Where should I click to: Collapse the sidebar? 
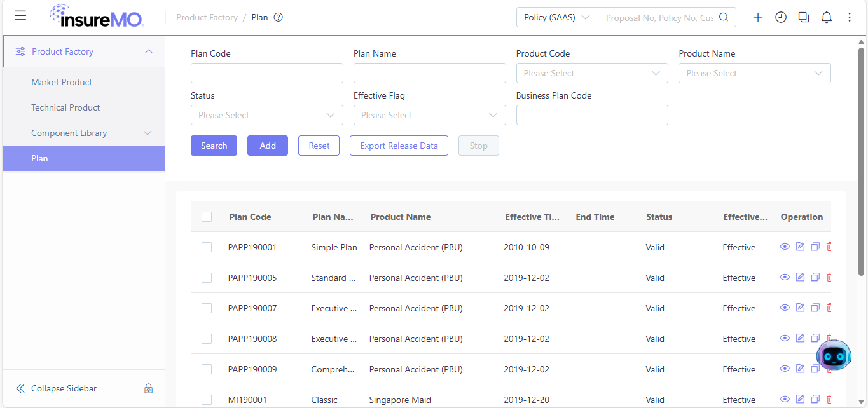[x=57, y=388]
